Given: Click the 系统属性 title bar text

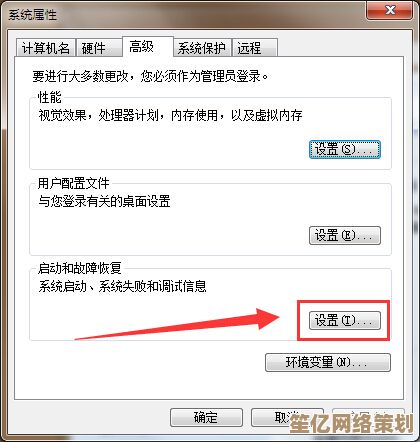Looking at the screenshot, I should [32, 15].
